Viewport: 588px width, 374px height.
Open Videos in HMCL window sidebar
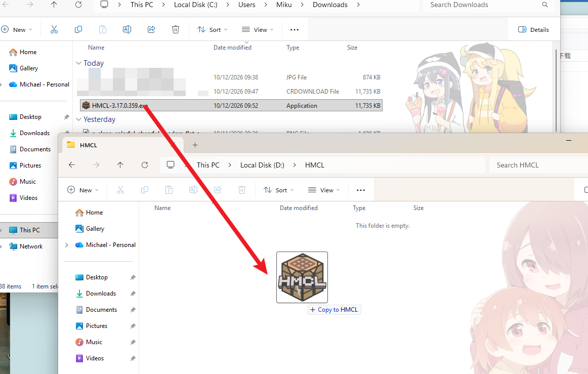click(x=90, y=358)
